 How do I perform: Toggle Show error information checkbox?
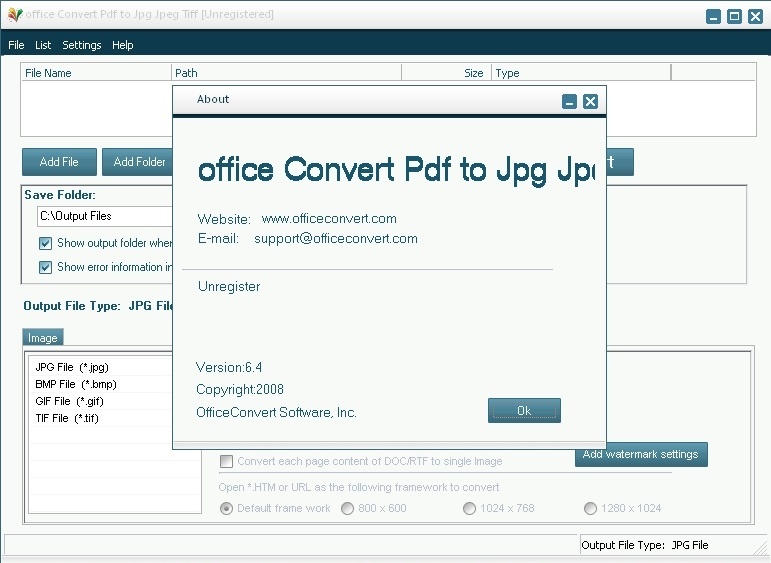tap(45, 267)
